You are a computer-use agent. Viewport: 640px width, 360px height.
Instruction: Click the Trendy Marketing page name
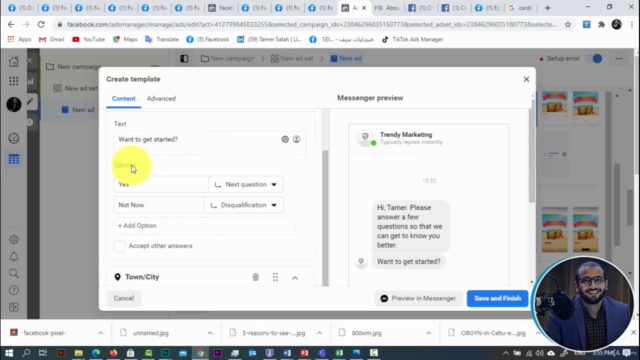click(x=406, y=134)
